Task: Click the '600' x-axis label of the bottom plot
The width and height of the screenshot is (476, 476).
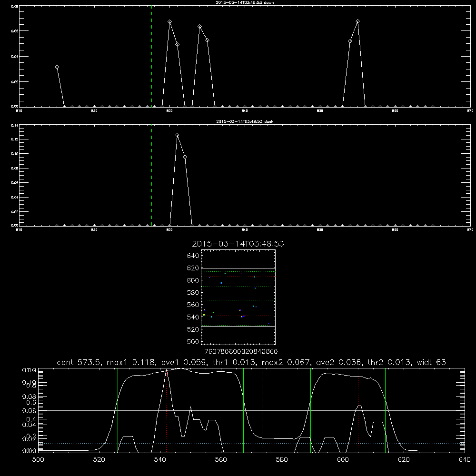Action: point(343,460)
